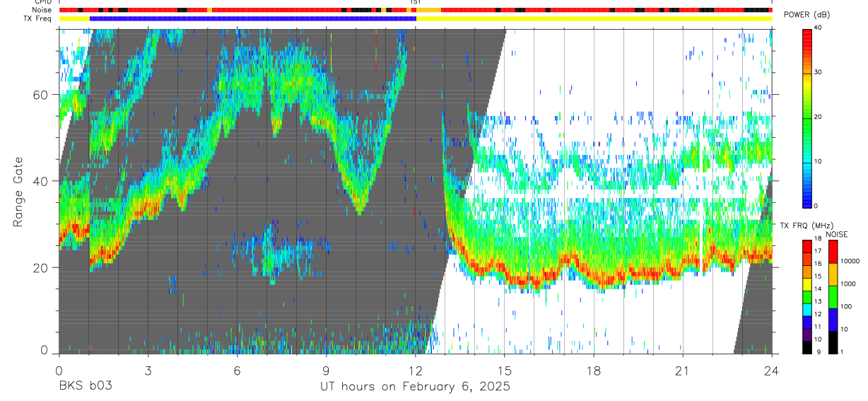Click the 30 label on power scale
868x401 pixels.
pyautogui.click(x=819, y=73)
